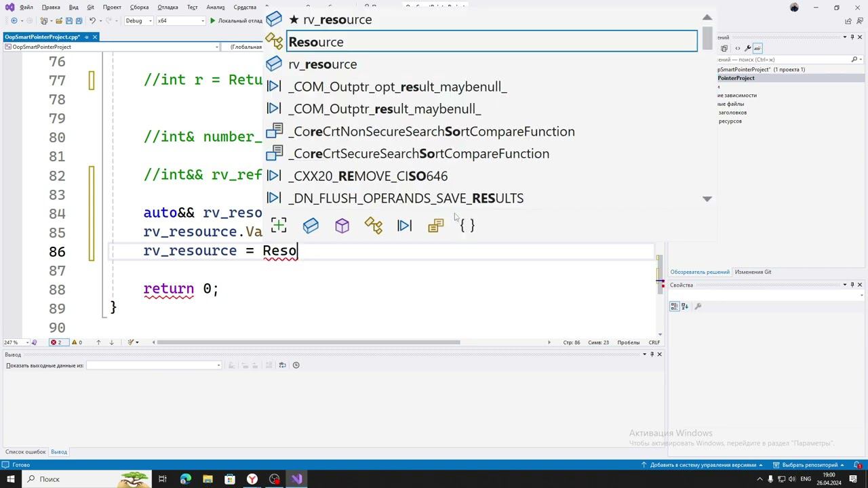Open the OopSmartPointerProject scope dropdown

112,47
